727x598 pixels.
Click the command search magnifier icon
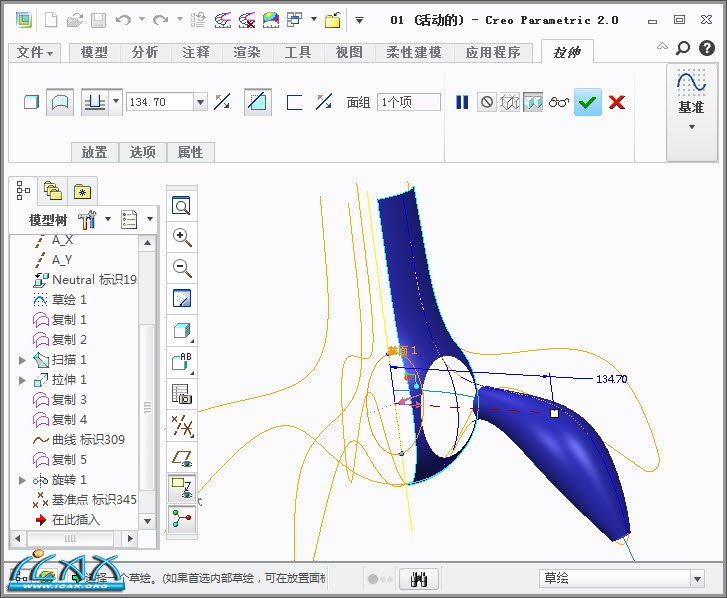tap(683, 47)
